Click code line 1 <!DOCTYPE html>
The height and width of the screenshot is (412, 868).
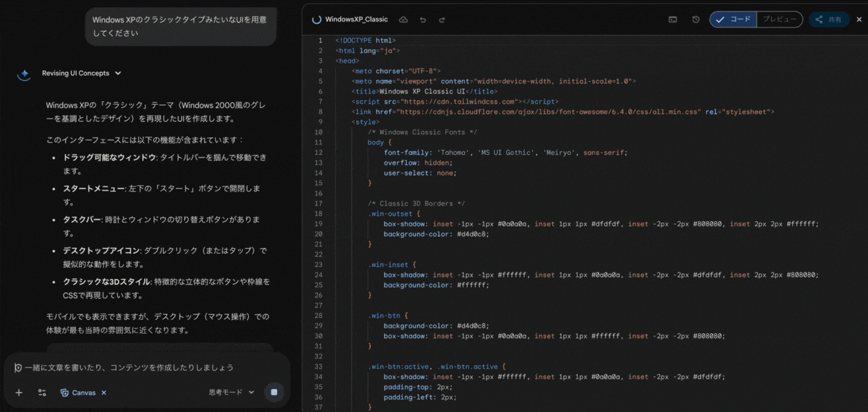point(366,41)
